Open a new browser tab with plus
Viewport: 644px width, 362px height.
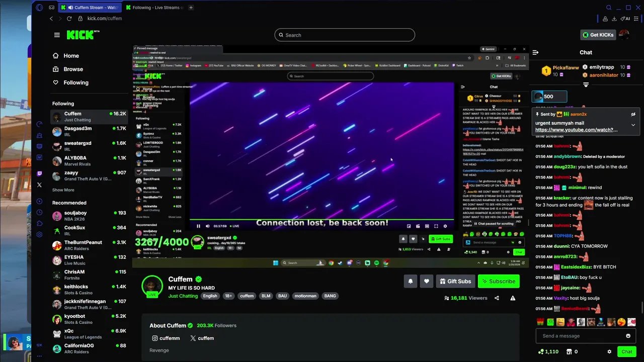[x=191, y=8]
